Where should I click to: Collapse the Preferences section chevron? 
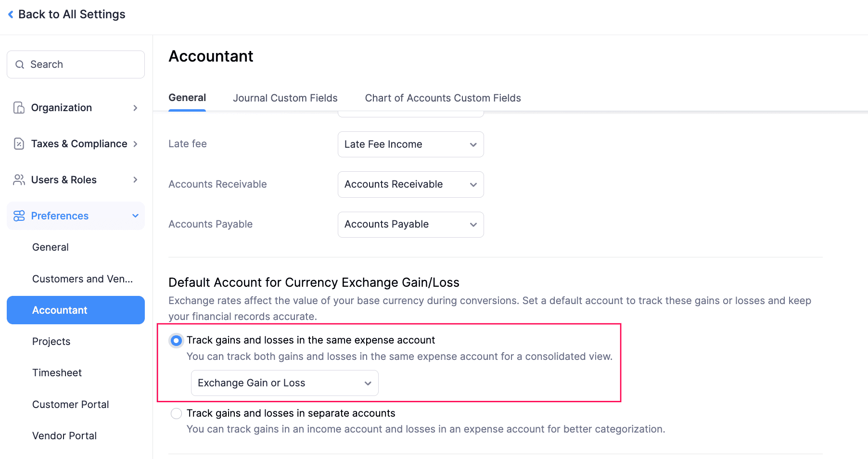135,216
